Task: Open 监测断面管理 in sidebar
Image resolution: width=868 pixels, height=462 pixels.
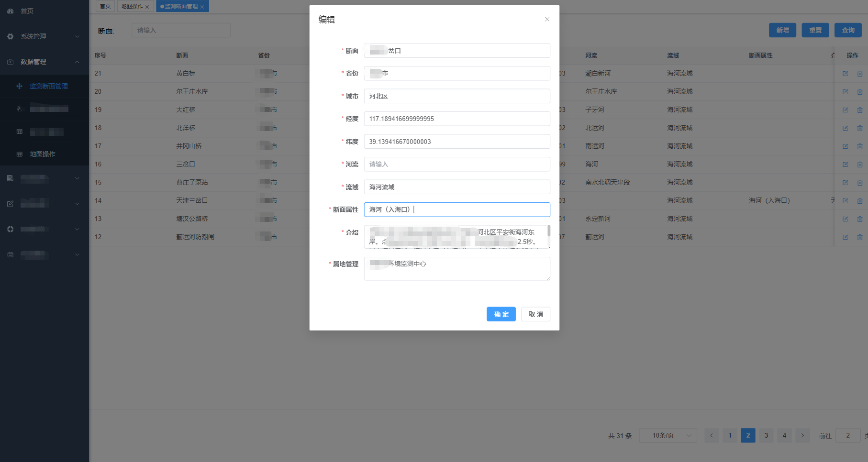Action: (48, 86)
